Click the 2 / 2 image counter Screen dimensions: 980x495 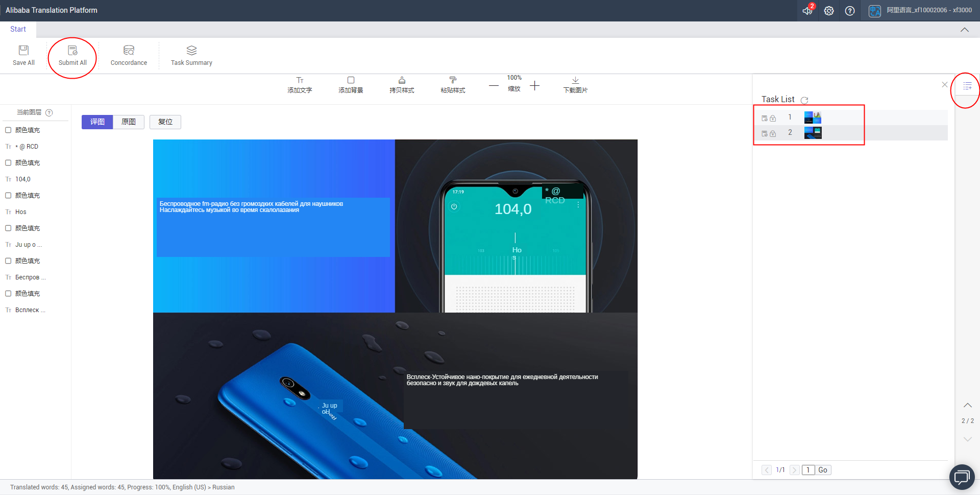968,421
